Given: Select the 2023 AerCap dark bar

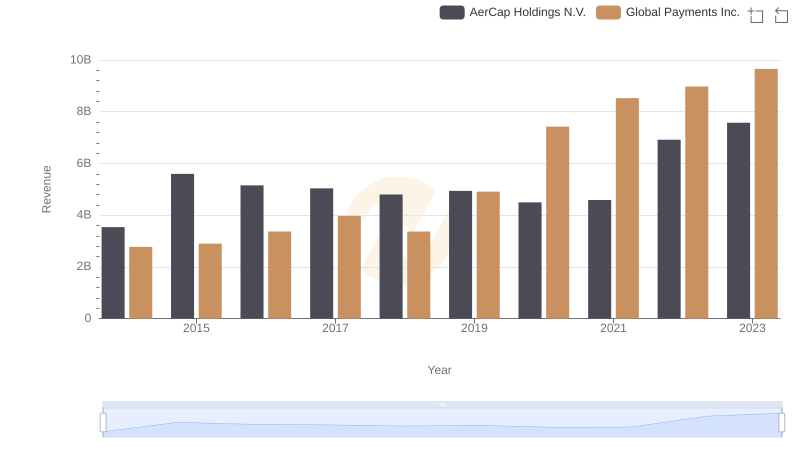Looking at the screenshot, I should pos(738,221).
